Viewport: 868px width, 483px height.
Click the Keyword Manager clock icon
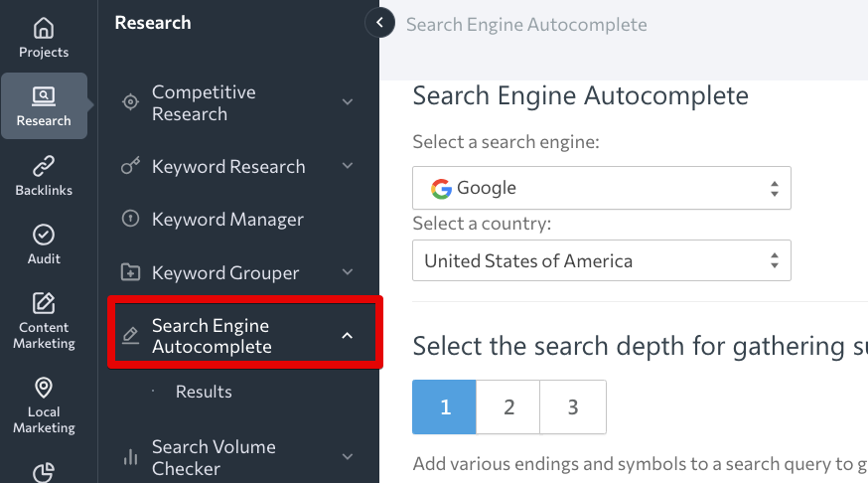tap(131, 219)
